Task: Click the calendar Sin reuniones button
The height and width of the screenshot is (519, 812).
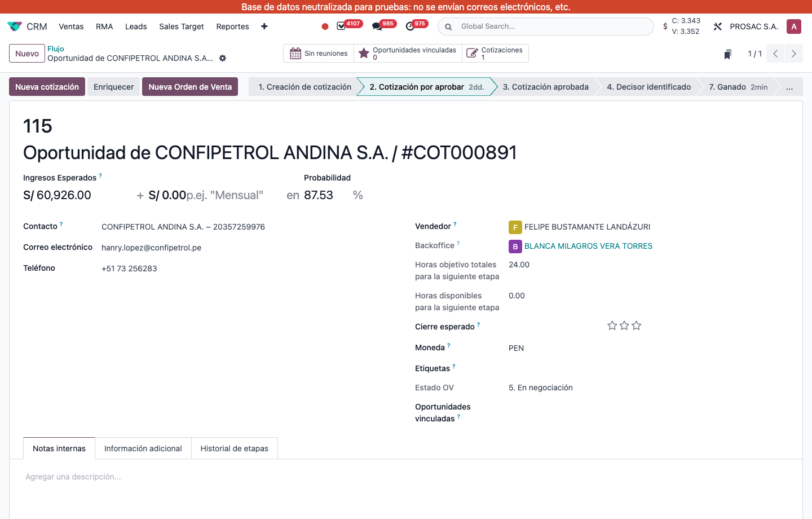Action: 319,54
